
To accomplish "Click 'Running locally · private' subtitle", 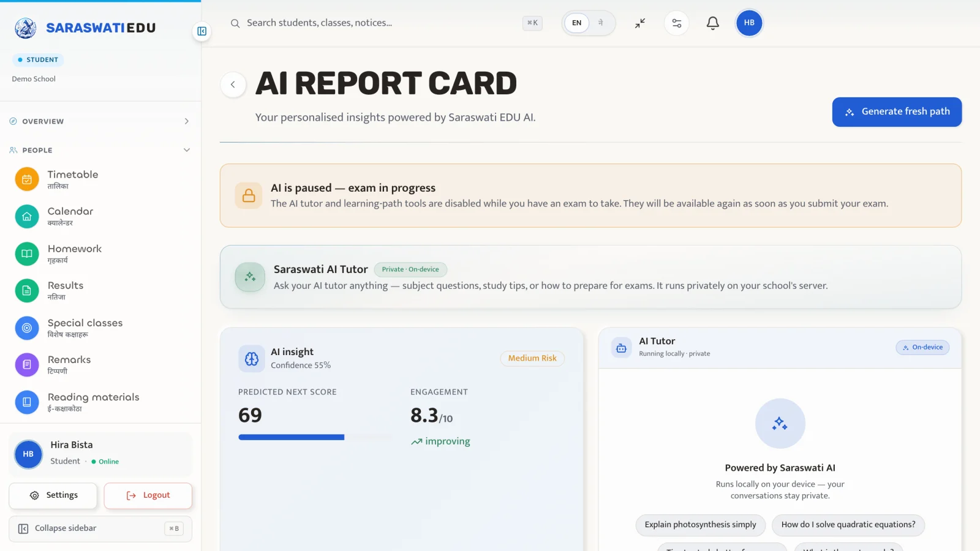I will (x=674, y=354).
